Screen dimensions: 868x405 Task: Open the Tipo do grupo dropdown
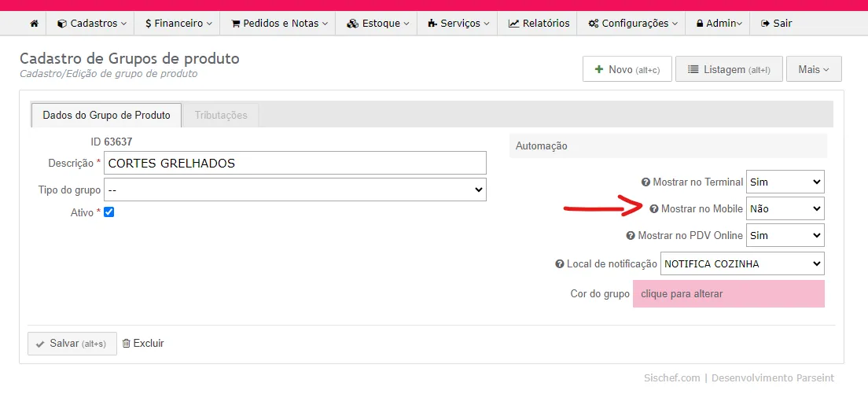point(295,190)
